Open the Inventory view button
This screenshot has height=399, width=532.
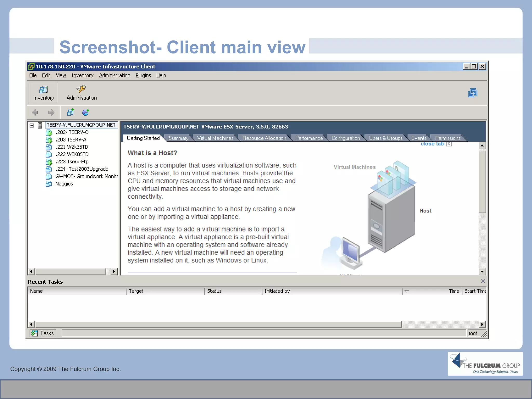click(x=43, y=93)
